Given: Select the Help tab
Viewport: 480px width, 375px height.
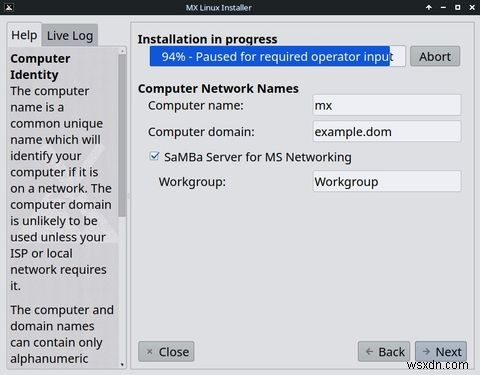Looking at the screenshot, I should click(x=24, y=35).
